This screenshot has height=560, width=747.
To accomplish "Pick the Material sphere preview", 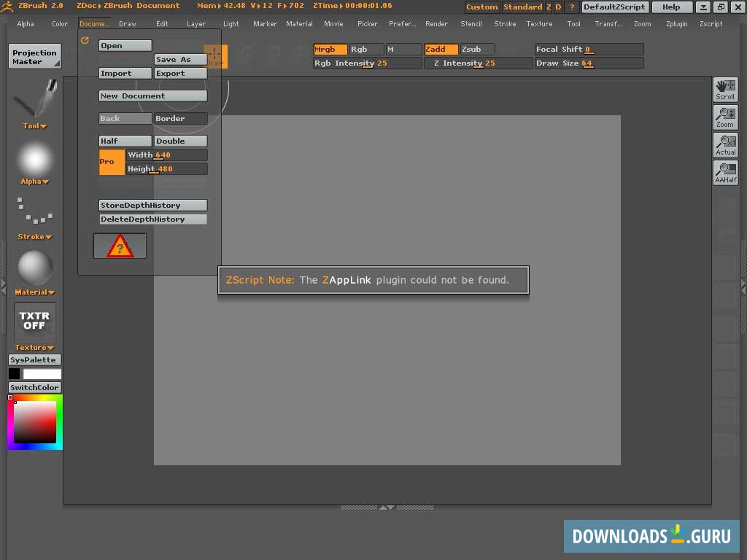I will tap(35, 268).
